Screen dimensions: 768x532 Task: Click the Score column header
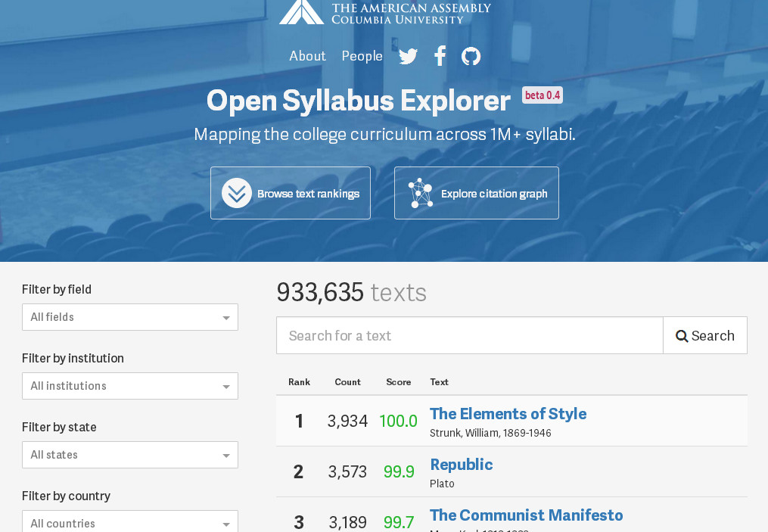(398, 382)
